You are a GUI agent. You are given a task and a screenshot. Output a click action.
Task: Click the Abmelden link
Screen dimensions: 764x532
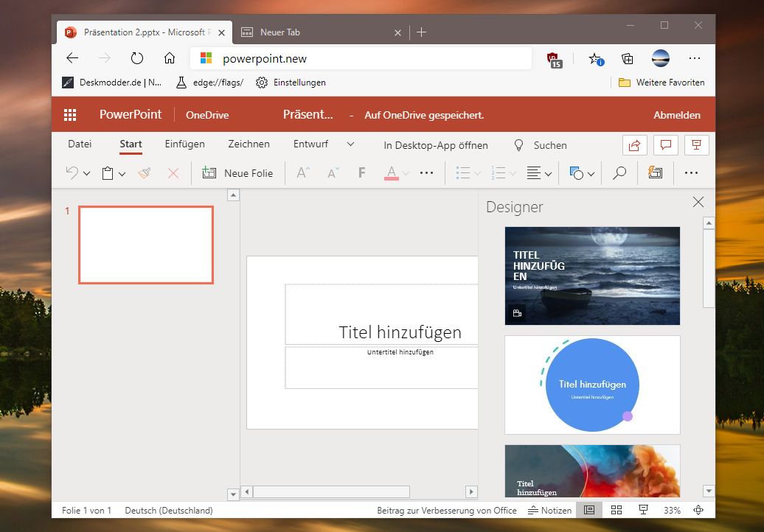click(677, 115)
